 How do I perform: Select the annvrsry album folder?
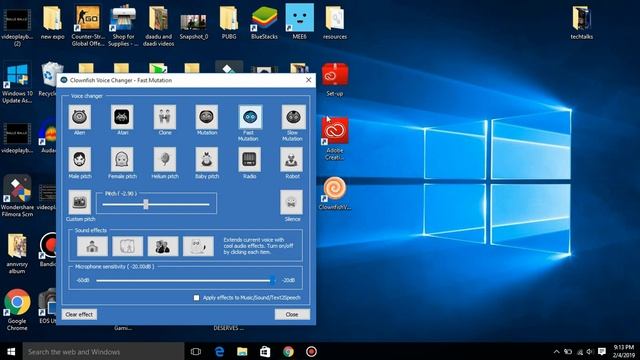click(x=17, y=253)
